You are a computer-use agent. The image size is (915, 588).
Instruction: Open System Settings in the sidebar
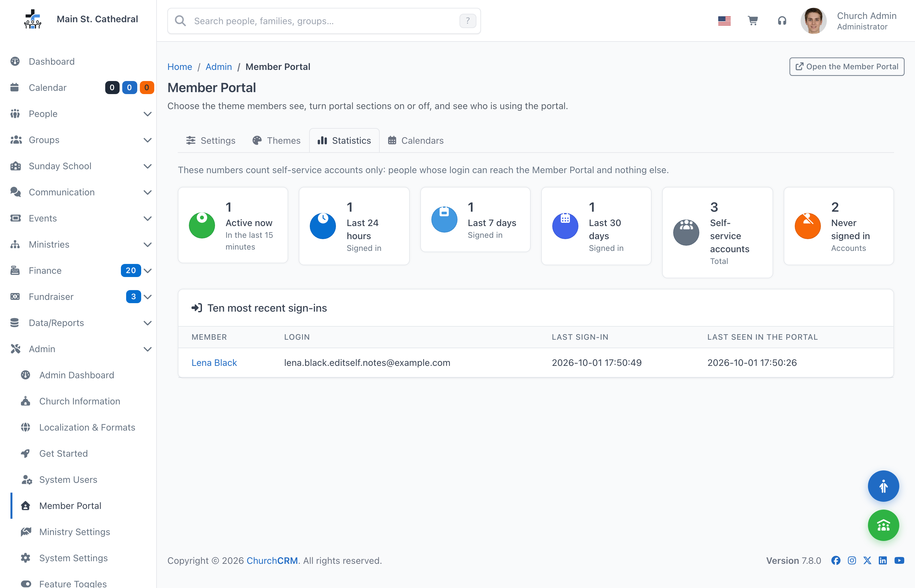click(x=78, y=558)
